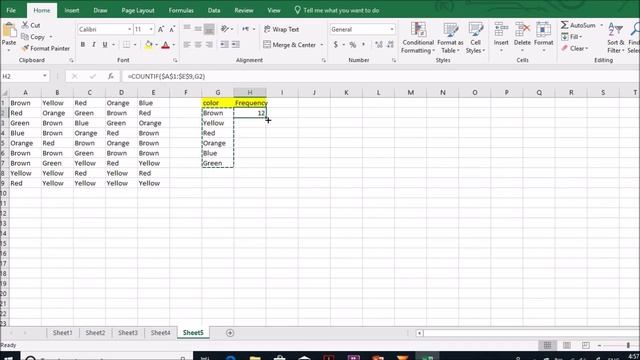Screen dimensions: 640x360
Task: Switch to Sheet4 worksheet tab
Action: 160,333
